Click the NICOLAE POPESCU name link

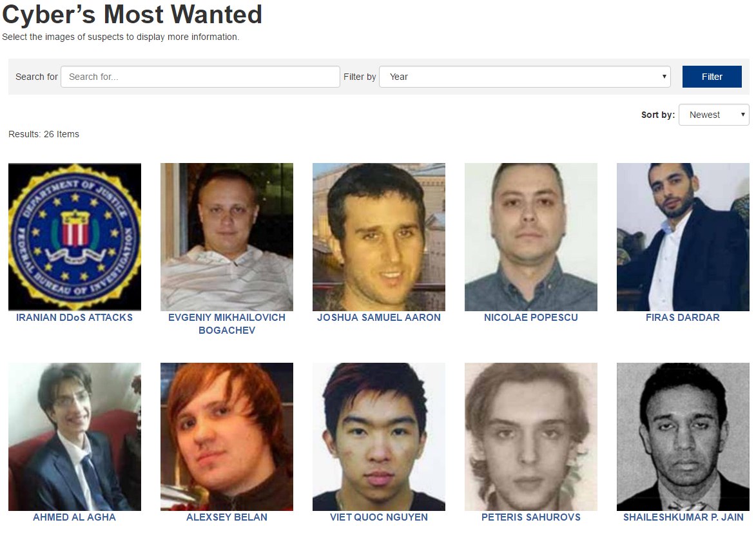[531, 317]
